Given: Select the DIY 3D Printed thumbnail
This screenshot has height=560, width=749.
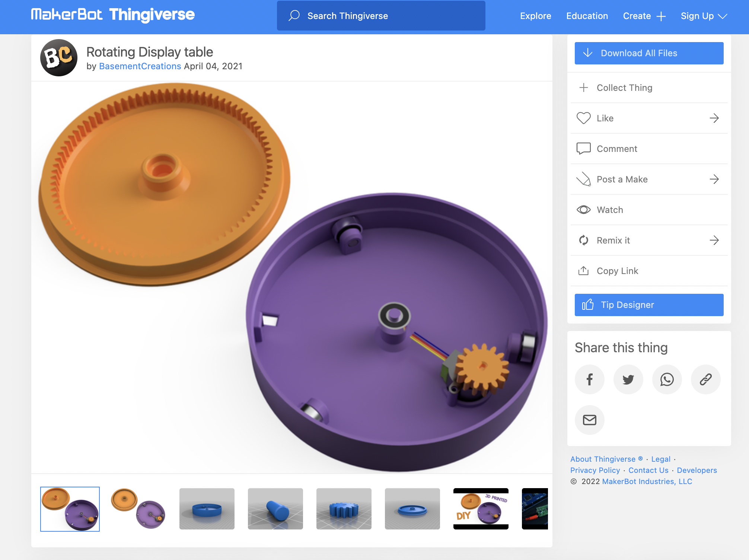Looking at the screenshot, I should [x=481, y=509].
